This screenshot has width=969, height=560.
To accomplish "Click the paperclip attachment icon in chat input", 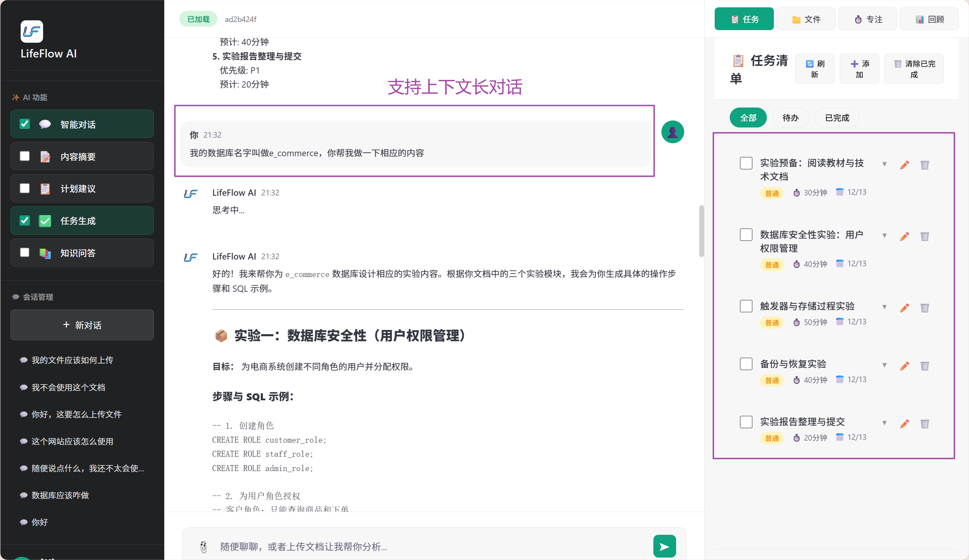I will 204,547.
